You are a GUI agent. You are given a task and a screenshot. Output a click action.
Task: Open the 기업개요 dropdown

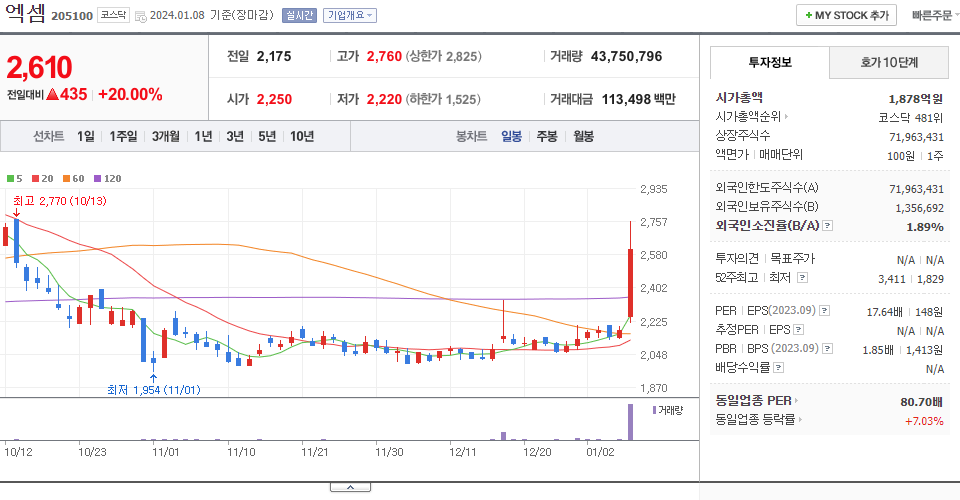point(350,15)
